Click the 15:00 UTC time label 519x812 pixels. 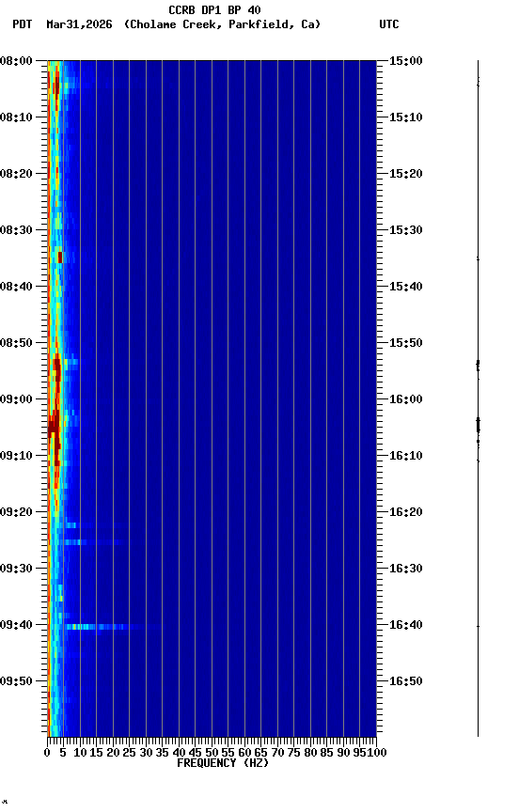[406, 61]
